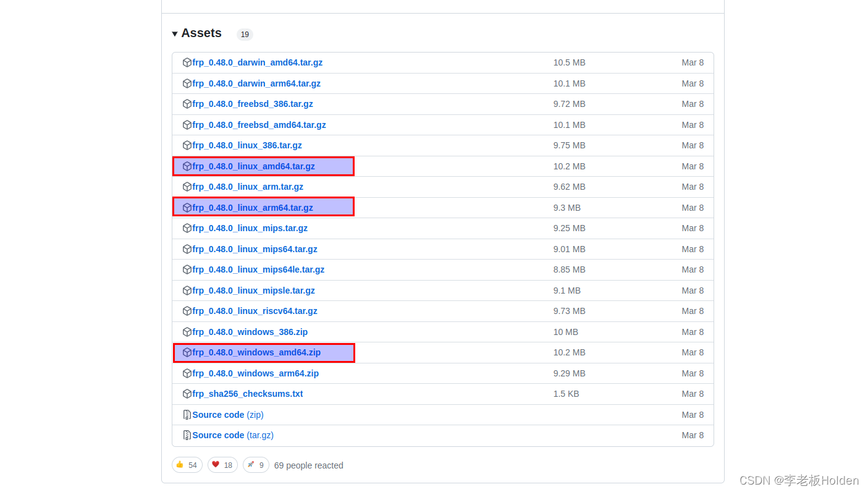The image size is (868, 492).
Task: Click the 8.85 MB size value
Action: [570, 269]
